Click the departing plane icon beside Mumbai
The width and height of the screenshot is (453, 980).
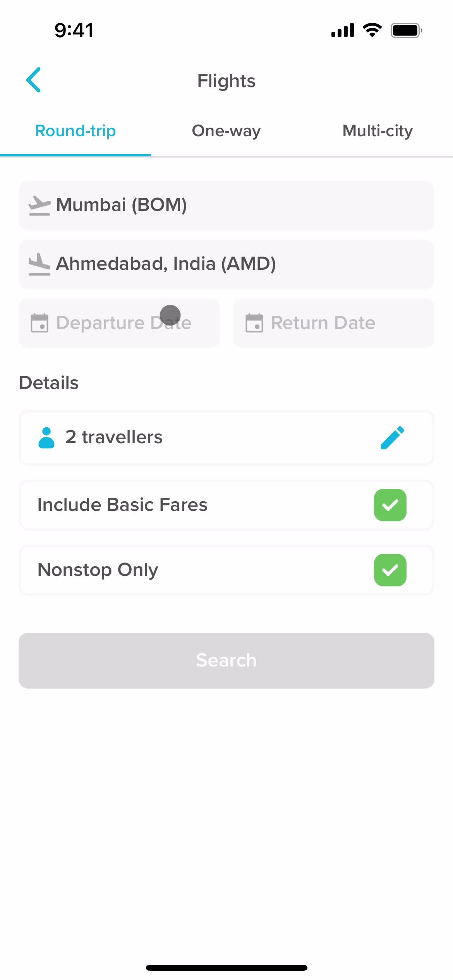39,206
